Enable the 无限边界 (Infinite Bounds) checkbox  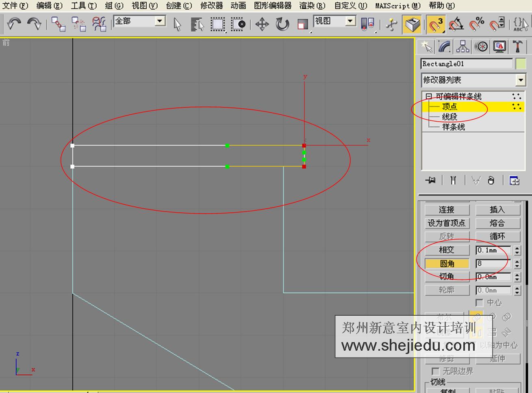point(434,371)
